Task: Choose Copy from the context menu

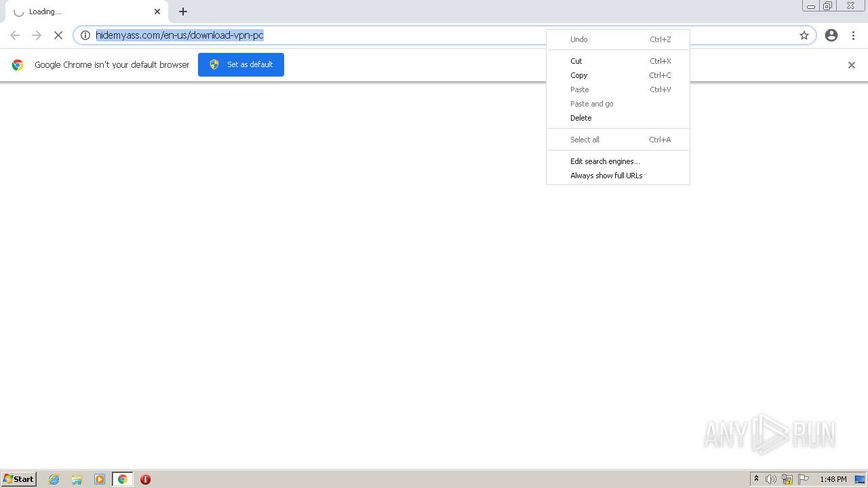Action: 618,75
